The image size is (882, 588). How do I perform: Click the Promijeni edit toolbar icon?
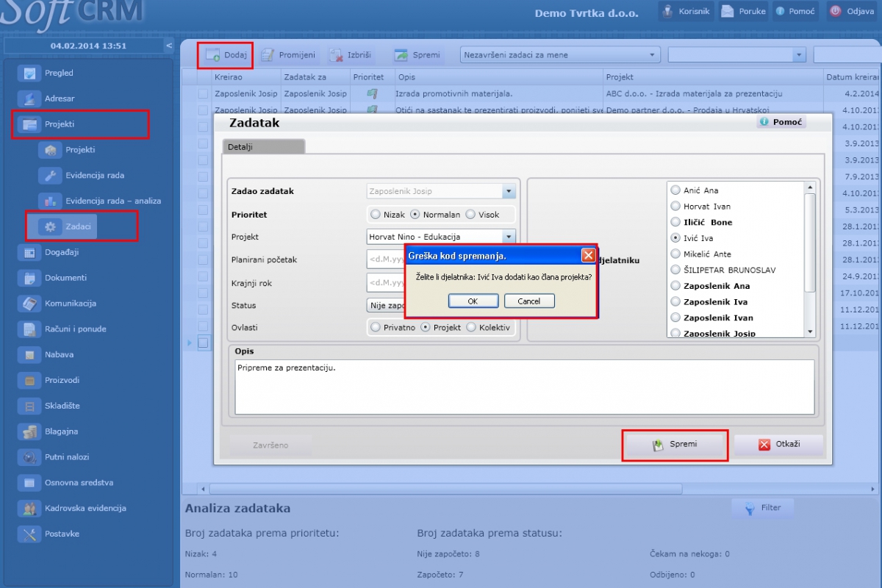point(268,55)
